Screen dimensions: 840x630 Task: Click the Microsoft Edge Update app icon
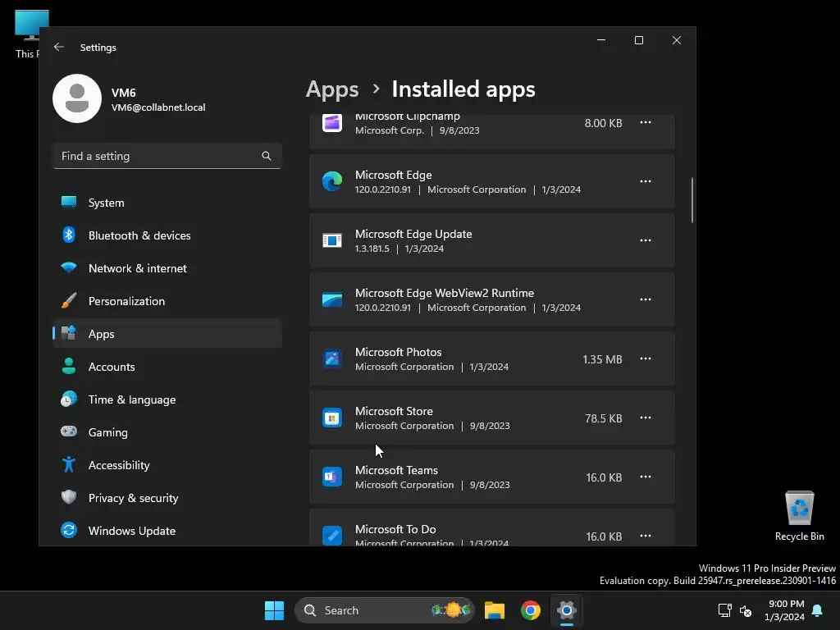pos(332,240)
